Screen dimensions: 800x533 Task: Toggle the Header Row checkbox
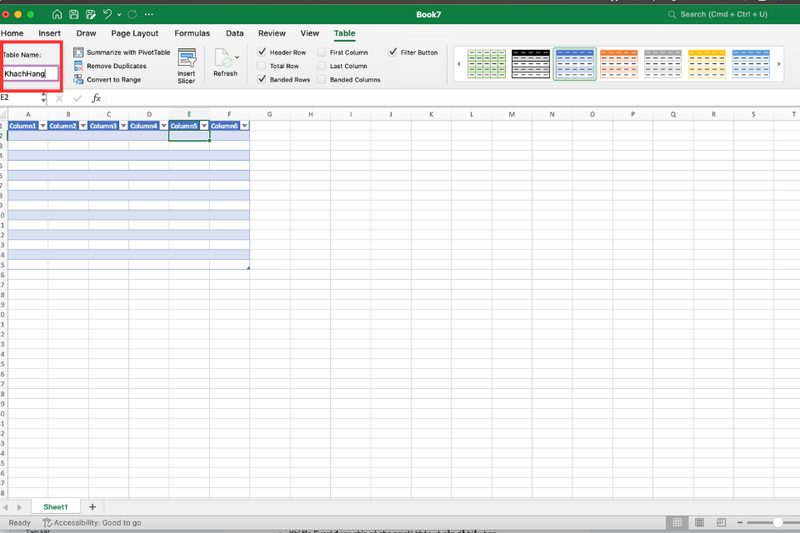coord(262,52)
